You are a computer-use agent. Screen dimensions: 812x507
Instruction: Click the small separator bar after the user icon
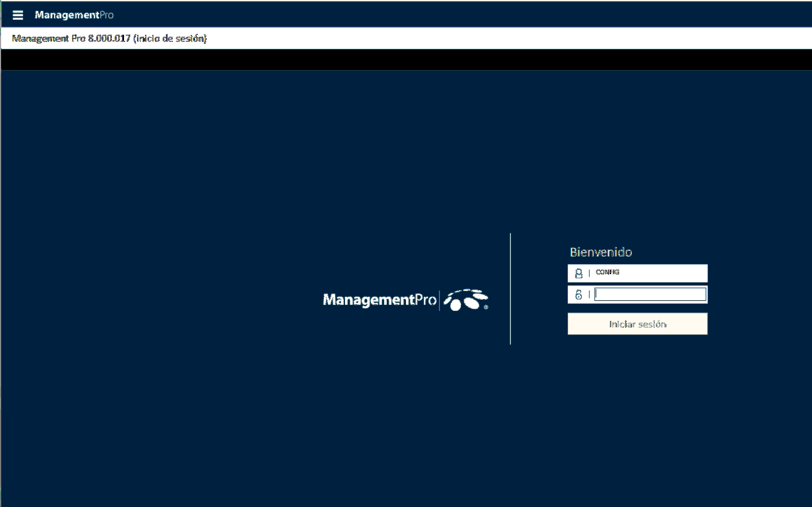589,273
